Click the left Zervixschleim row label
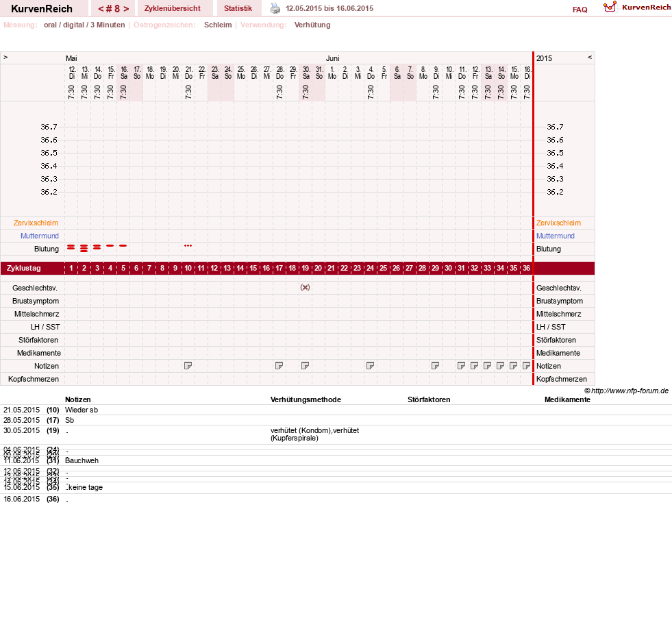This screenshot has width=672, height=642. coord(36,223)
